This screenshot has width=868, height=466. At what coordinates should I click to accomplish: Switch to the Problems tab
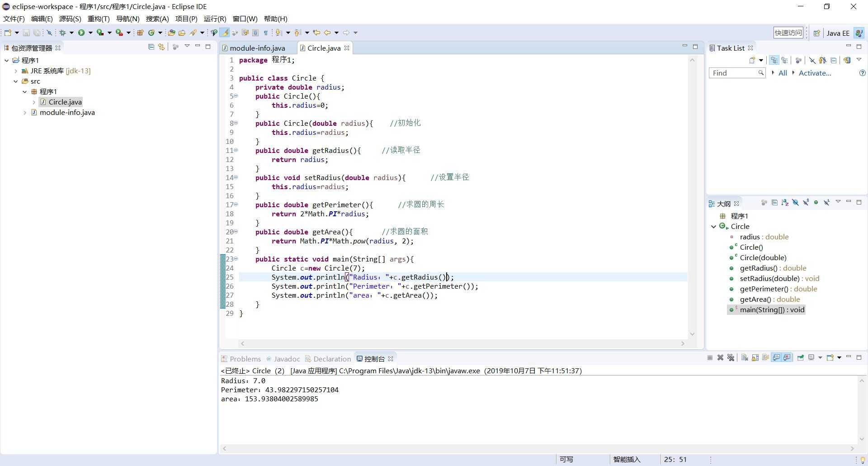[241, 359]
